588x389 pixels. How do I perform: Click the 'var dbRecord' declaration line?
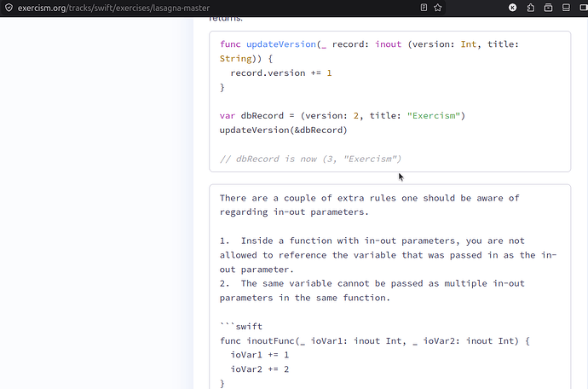coord(343,116)
